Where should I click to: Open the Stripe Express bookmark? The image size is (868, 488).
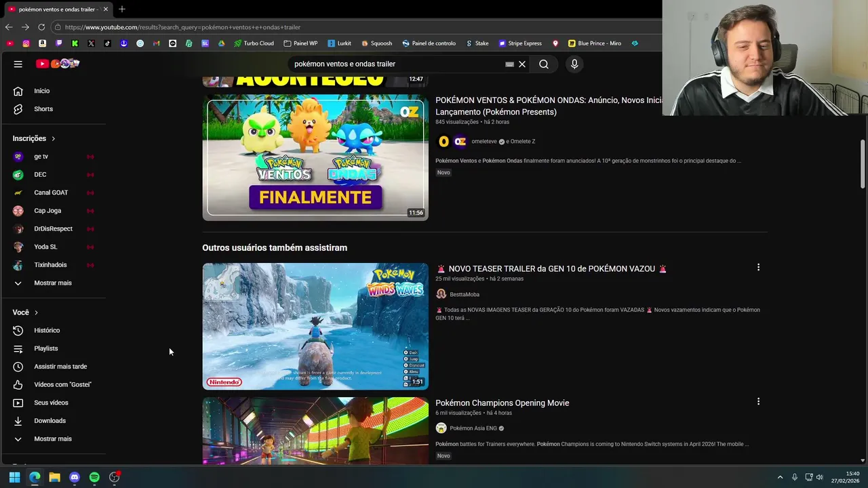point(519,43)
